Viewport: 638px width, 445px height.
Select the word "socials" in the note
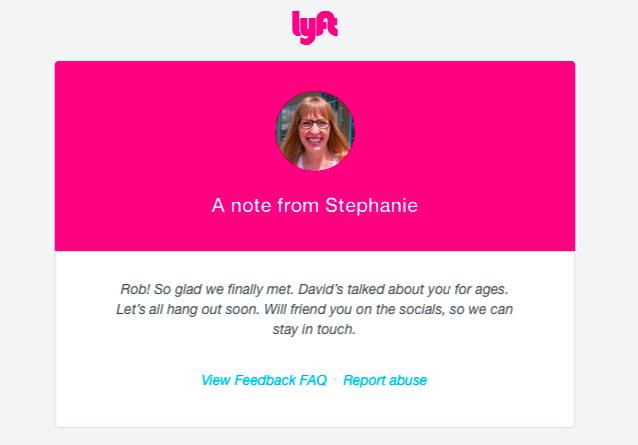[426, 309]
